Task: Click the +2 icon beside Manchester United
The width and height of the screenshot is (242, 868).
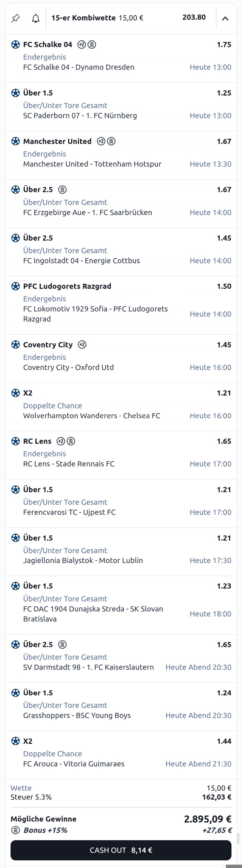Action: point(101,141)
